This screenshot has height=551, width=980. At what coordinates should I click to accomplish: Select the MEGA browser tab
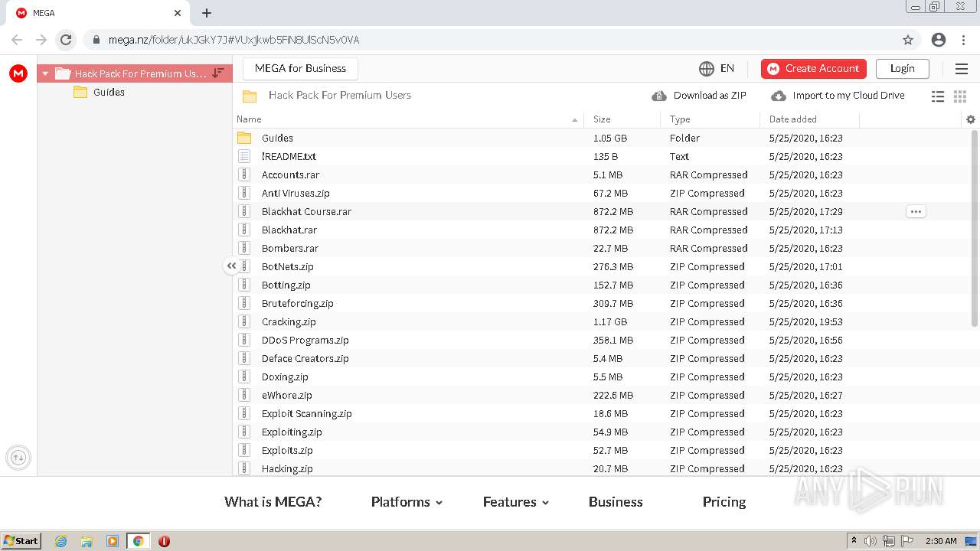pyautogui.click(x=98, y=13)
